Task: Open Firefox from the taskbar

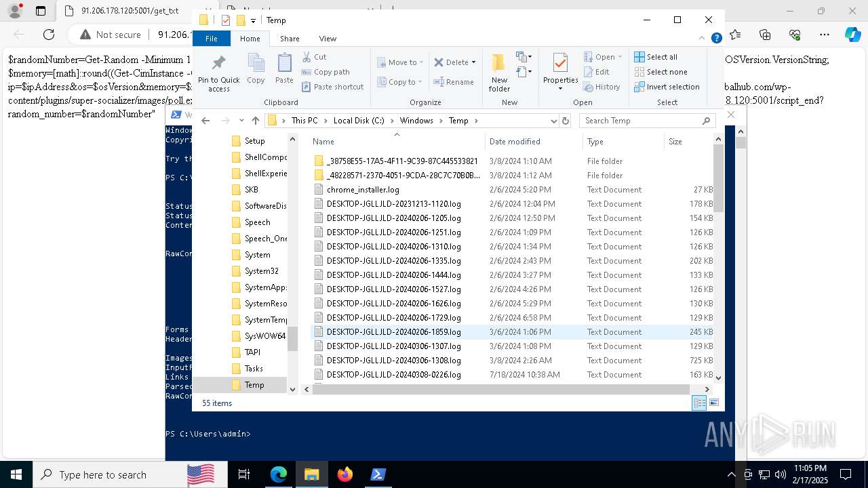Action: [344, 474]
